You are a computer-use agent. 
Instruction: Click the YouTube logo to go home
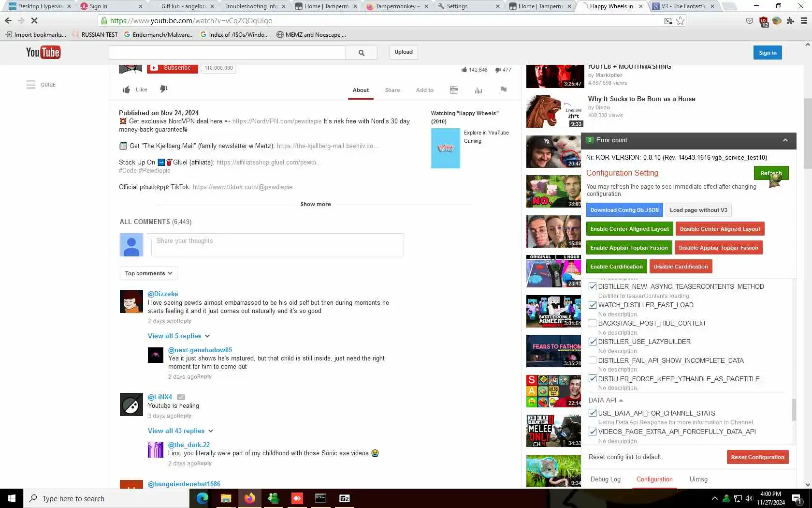(43, 52)
